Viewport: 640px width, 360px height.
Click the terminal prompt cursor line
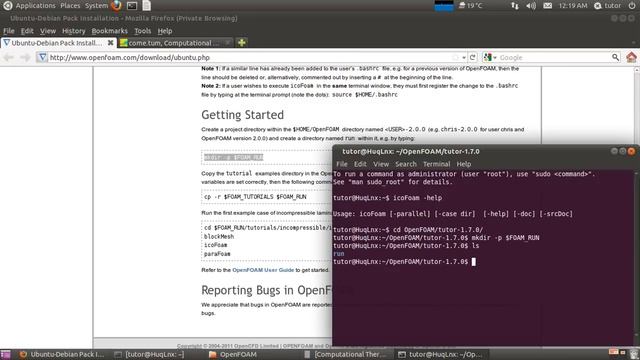(404, 262)
